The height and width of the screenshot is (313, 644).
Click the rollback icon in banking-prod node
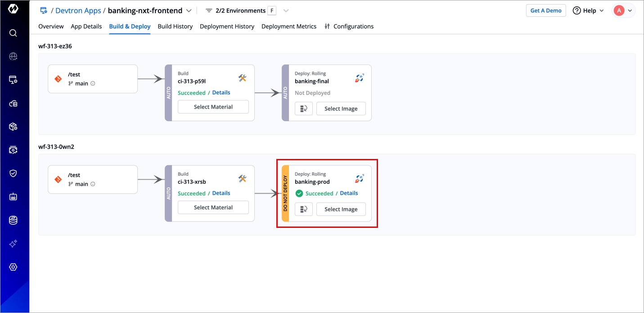304,209
